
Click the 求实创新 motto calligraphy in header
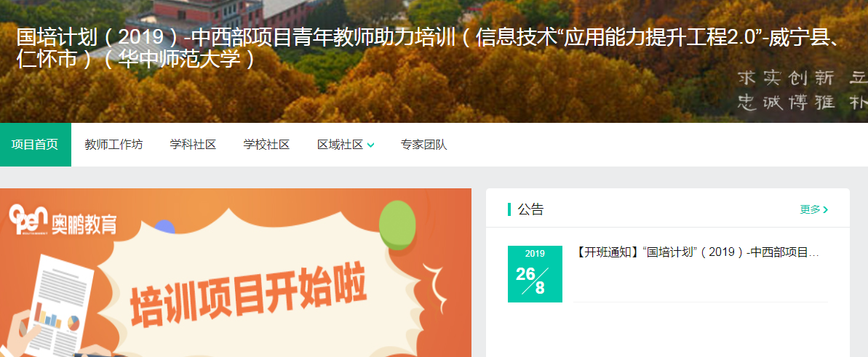(786, 78)
